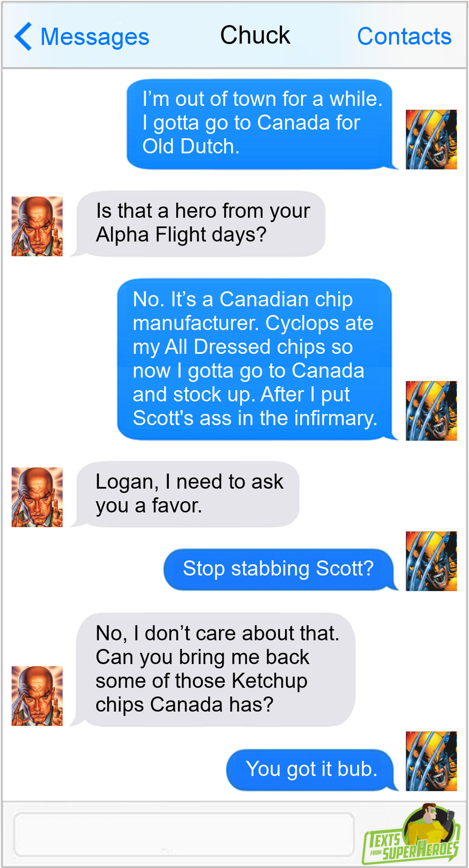Go back to Messages

pos(95,37)
